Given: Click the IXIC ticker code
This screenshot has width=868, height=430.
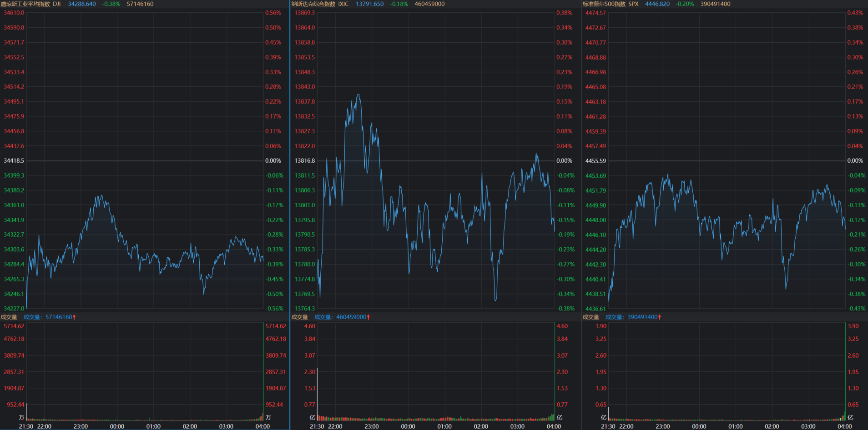Looking at the screenshot, I should click(343, 4).
